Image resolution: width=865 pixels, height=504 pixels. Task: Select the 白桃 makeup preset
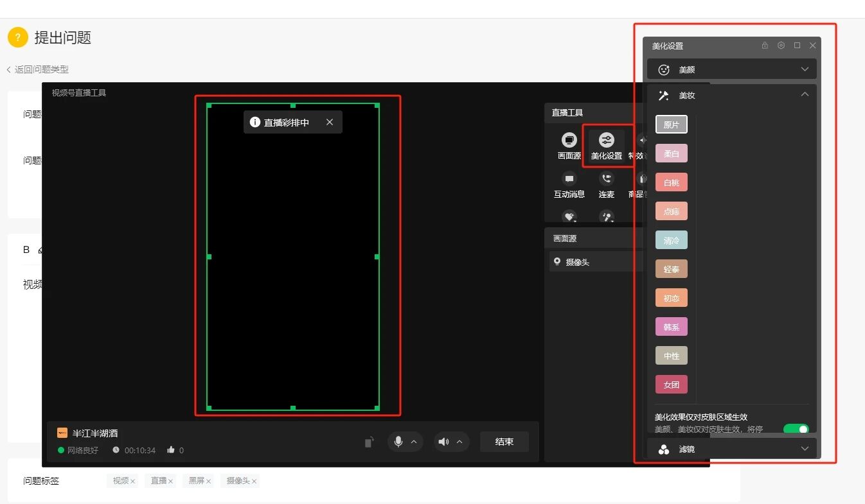pos(672,182)
